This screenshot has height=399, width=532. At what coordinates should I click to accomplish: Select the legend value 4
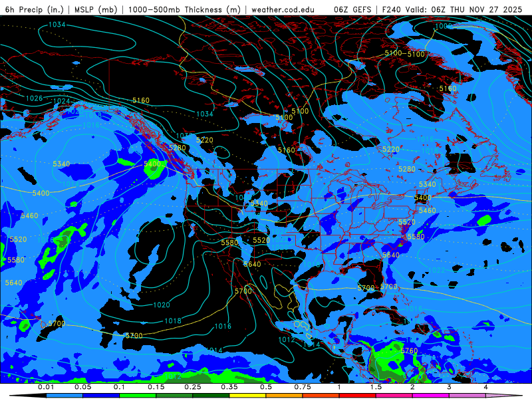pos(485,387)
